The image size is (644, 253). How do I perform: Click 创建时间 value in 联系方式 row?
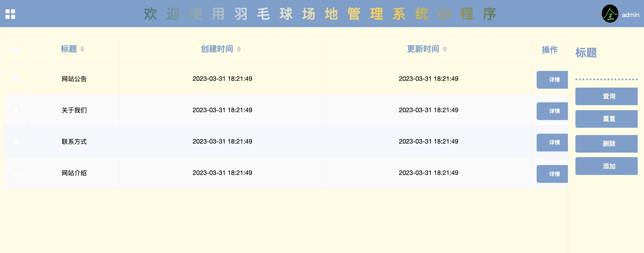point(222,141)
